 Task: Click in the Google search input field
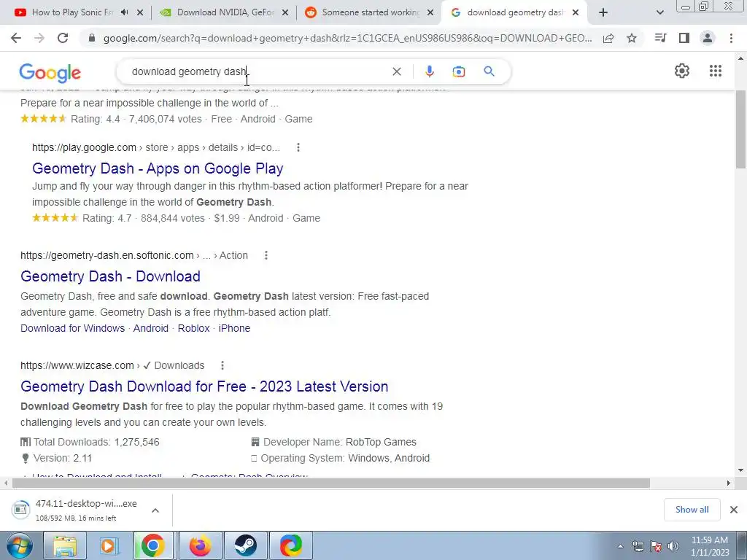point(258,71)
